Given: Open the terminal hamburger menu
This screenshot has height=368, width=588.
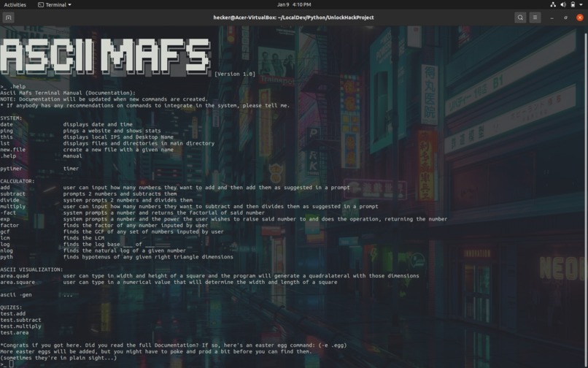Looking at the screenshot, I should coord(535,18).
